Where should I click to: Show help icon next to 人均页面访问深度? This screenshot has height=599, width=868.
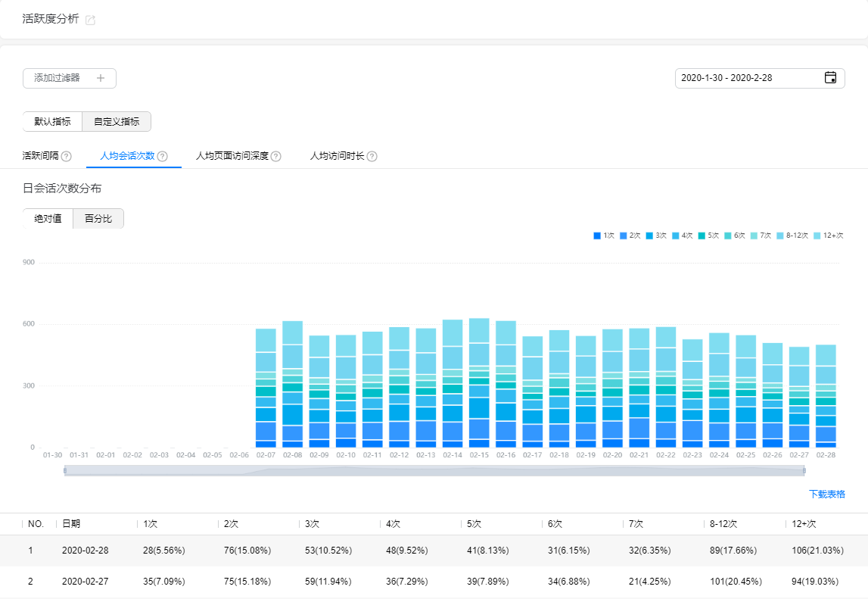pyautogui.click(x=275, y=156)
